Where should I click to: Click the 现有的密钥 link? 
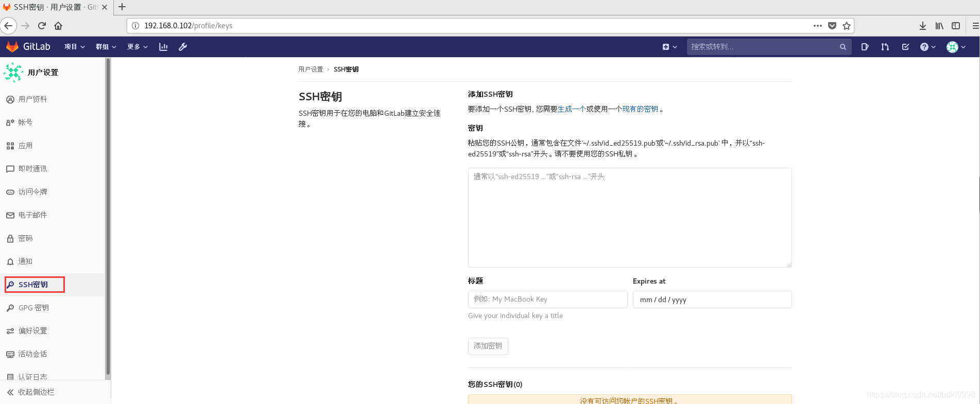pos(640,109)
